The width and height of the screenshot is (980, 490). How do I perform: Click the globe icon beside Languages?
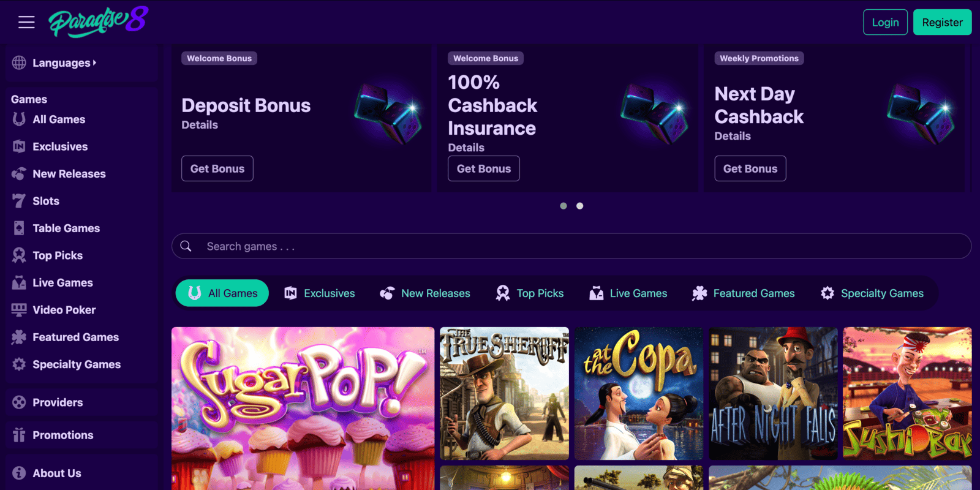point(19,62)
